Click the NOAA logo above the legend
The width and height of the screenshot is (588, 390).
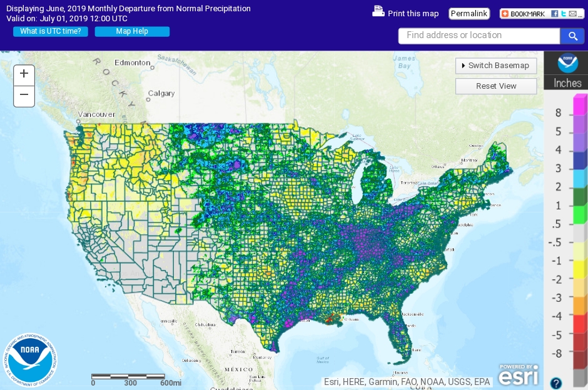coord(568,63)
